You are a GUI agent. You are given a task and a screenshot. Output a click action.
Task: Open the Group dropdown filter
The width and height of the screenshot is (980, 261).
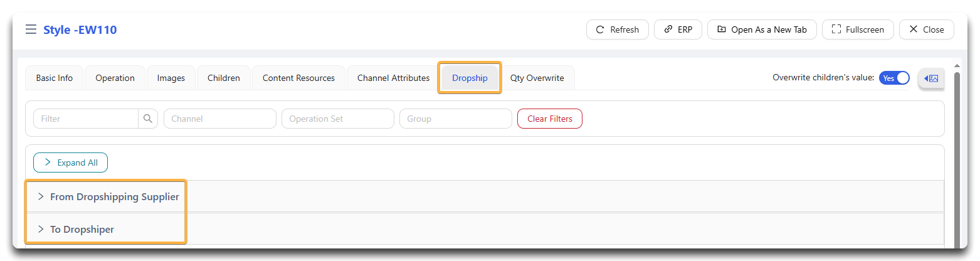[456, 119]
